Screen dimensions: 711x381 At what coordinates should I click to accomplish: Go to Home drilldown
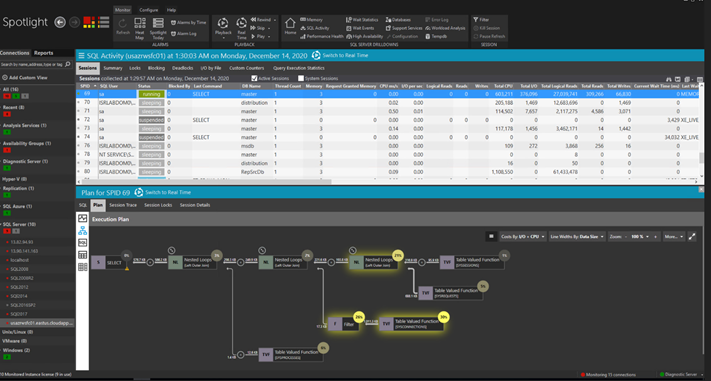coord(290,26)
